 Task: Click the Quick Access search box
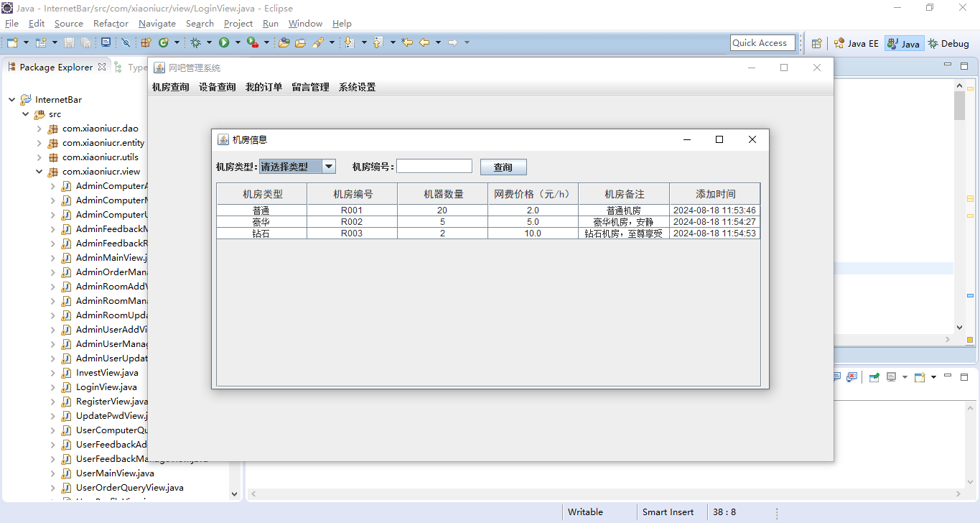click(762, 43)
